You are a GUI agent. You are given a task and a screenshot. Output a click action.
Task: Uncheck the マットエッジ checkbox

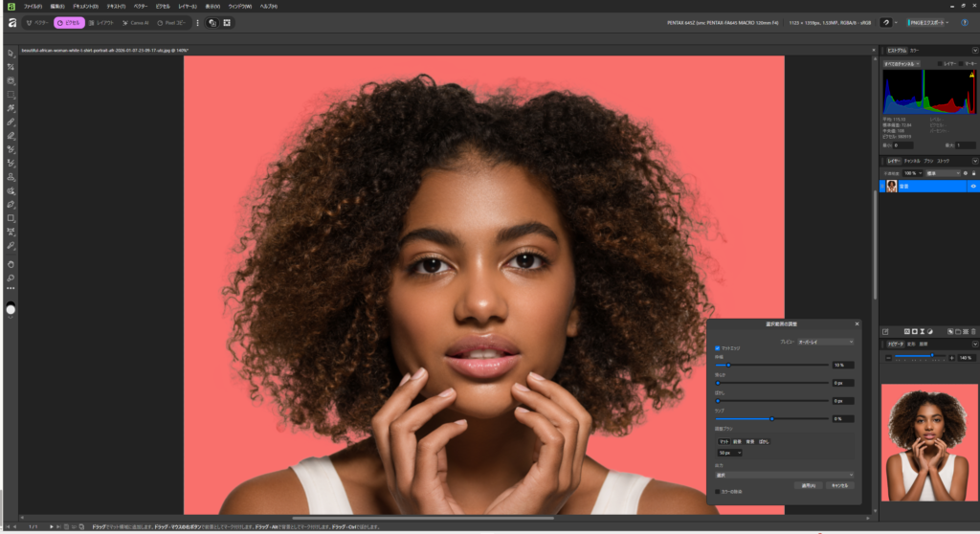point(718,348)
